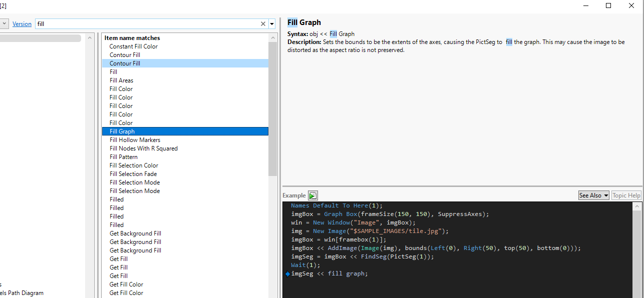Select the light-blue highlighted 'Contour Fill' entry
The width and height of the screenshot is (644, 298).
click(x=185, y=63)
